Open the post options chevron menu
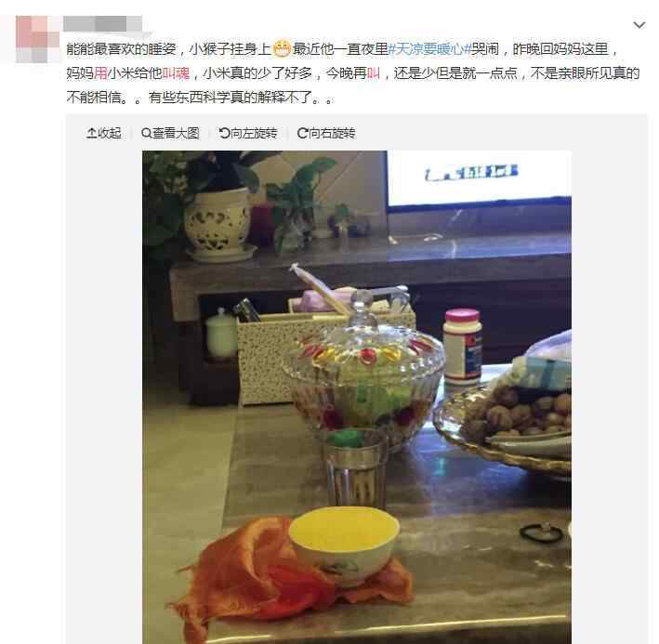Screen dimensions: 659x644 [639, 25]
